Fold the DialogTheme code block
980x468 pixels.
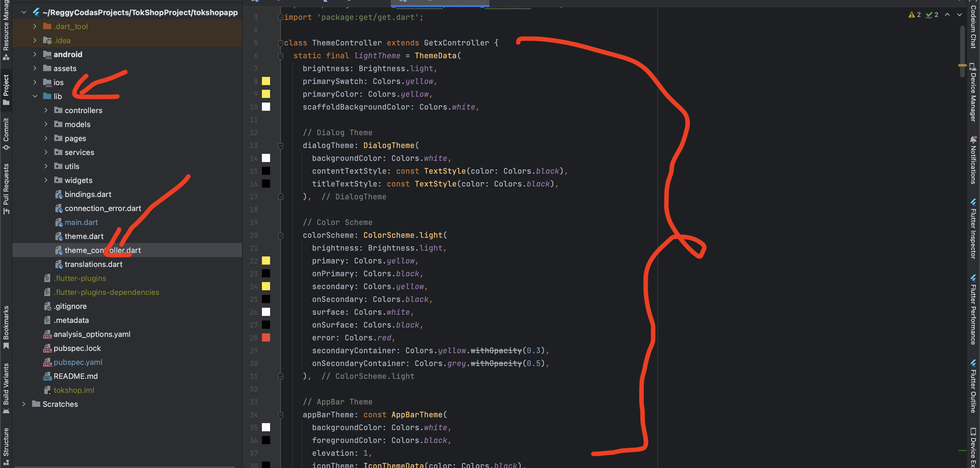[x=280, y=146]
